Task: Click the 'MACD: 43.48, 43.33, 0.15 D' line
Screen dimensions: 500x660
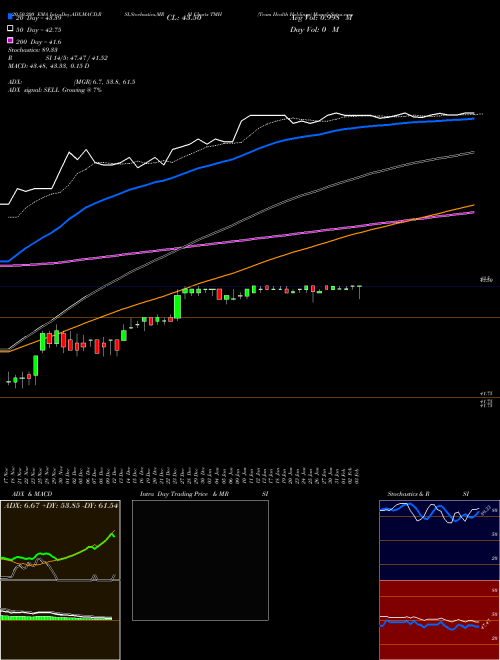Action: (x=48, y=66)
